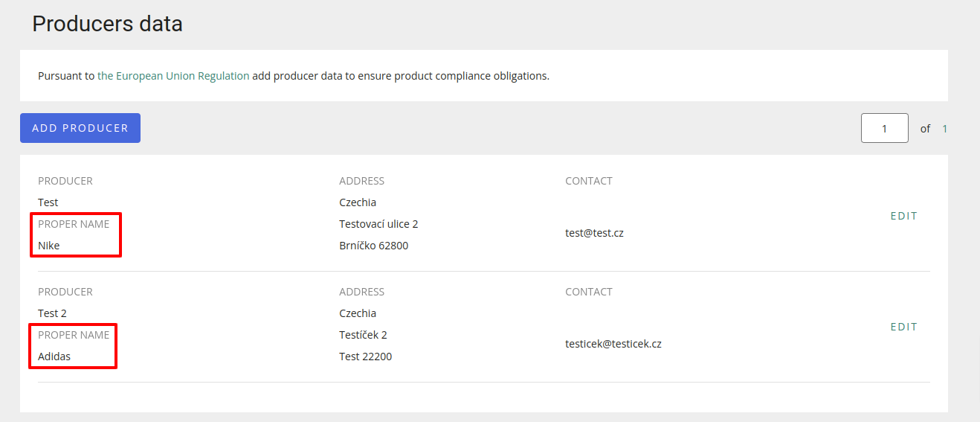The width and height of the screenshot is (980, 422).
Task: Click the "Test 22200" address text
Action: pos(365,357)
